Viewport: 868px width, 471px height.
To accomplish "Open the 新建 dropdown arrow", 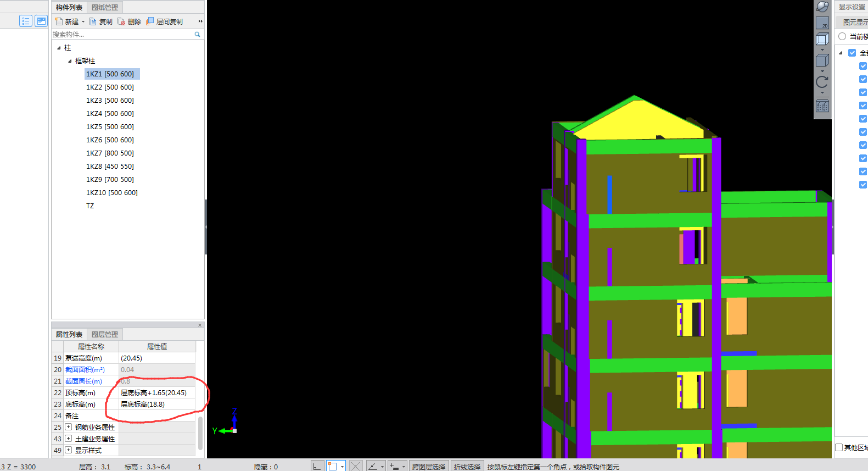I will [x=83, y=21].
